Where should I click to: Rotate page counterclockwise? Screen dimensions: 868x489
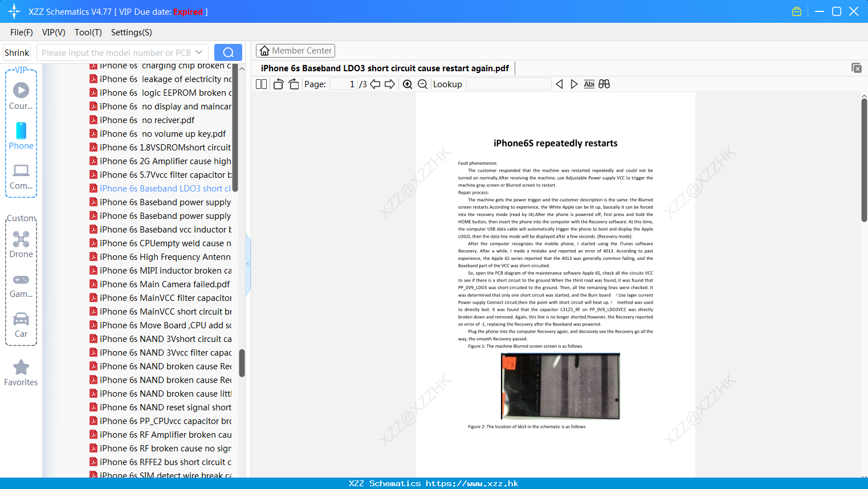pyautogui.click(x=278, y=84)
